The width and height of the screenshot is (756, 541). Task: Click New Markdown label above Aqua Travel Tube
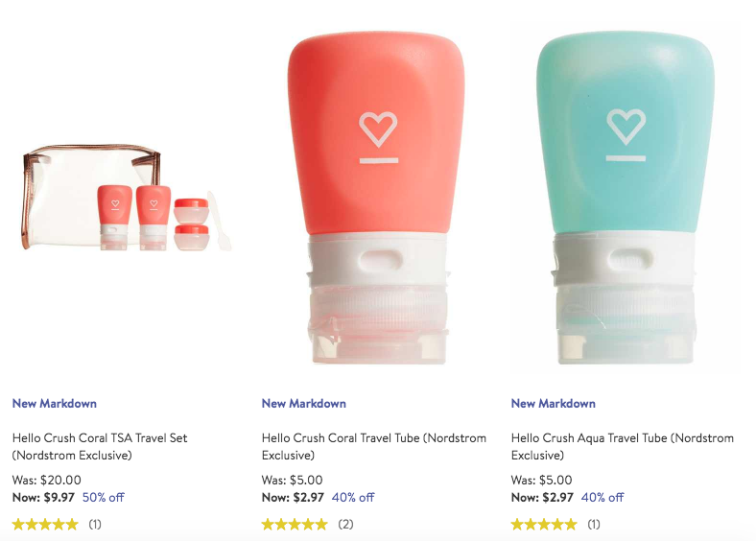553,404
